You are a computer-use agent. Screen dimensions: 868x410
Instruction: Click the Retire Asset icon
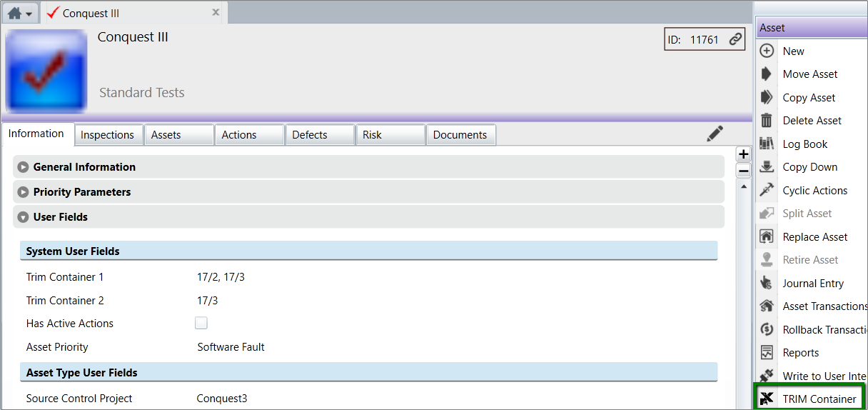(767, 259)
